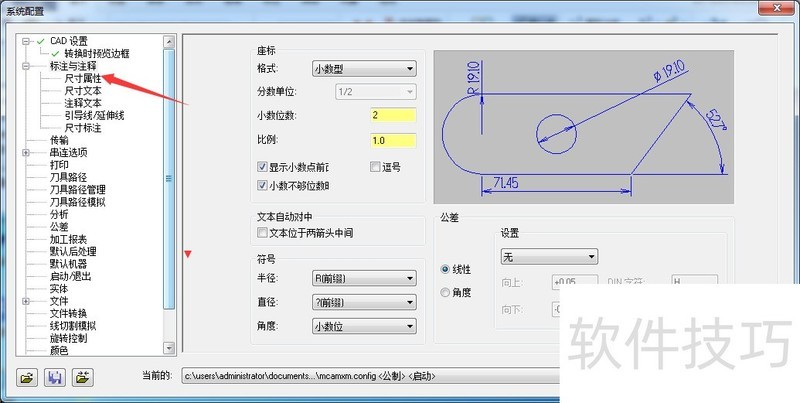Select 分析 in the tree
The image size is (800, 403).
(x=59, y=214)
